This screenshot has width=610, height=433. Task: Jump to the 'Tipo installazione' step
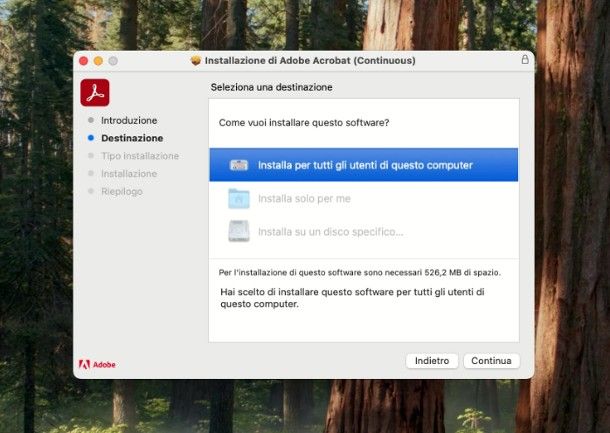(x=140, y=156)
